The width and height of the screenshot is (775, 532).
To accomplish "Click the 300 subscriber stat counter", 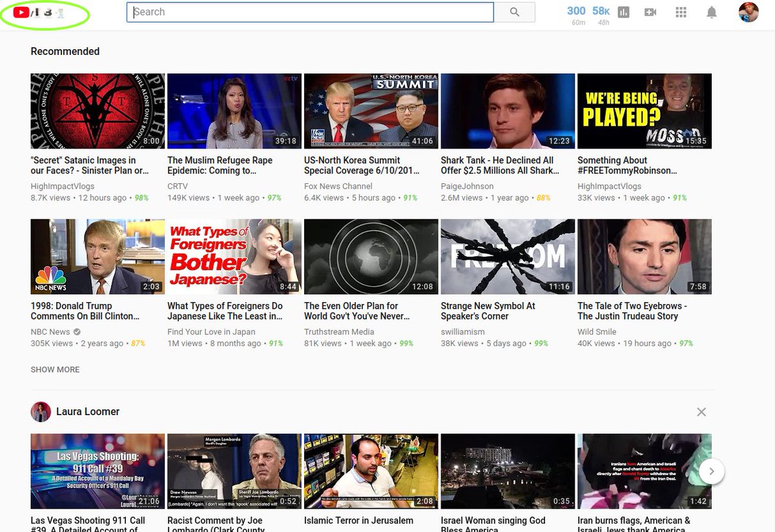I will tap(576, 11).
